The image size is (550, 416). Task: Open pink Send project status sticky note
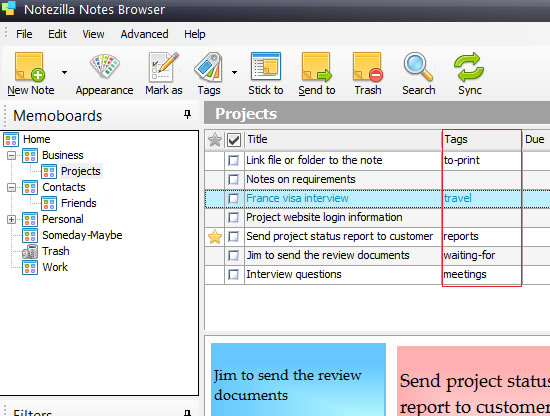click(x=474, y=381)
